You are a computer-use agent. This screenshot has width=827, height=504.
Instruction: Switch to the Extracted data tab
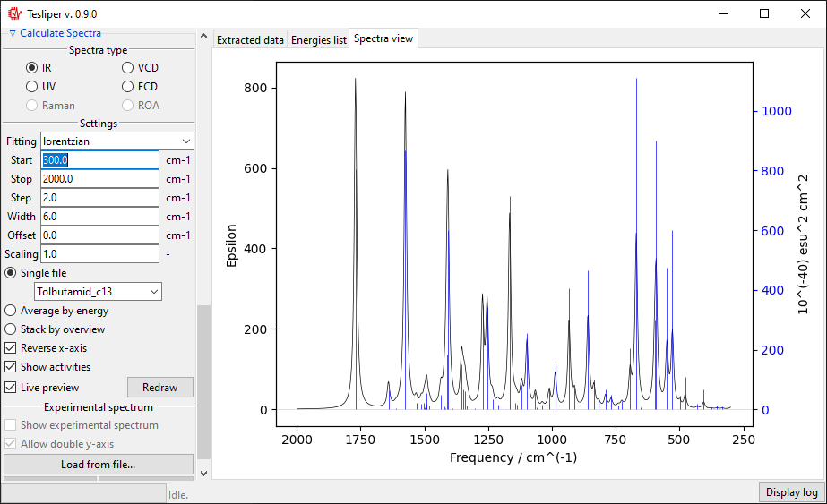pos(250,40)
